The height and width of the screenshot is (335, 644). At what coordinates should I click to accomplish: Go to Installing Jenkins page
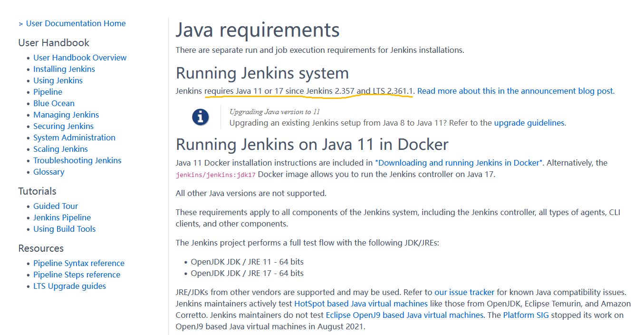tap(64, 69)
